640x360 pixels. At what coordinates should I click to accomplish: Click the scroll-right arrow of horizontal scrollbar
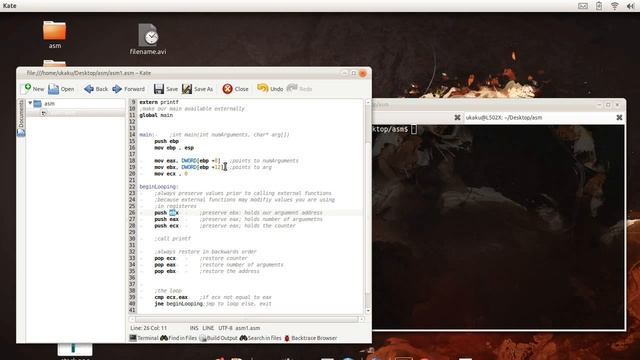click(x=361, y=319)
